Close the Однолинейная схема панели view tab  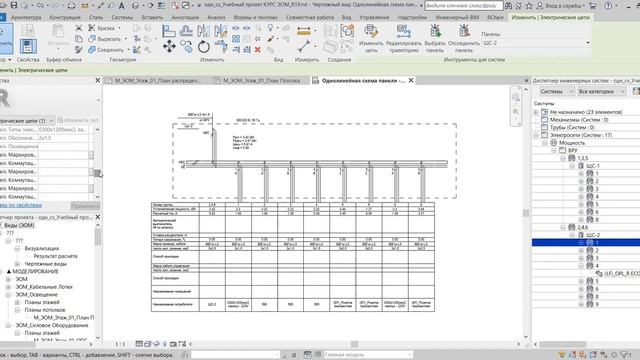click(x=411, y=80)
